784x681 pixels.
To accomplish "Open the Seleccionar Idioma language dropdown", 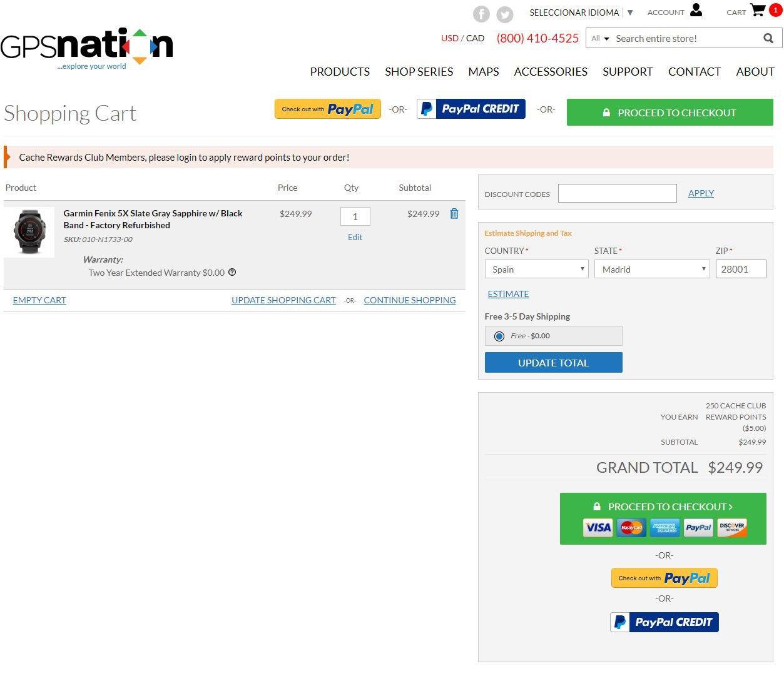I will (581, 13).
